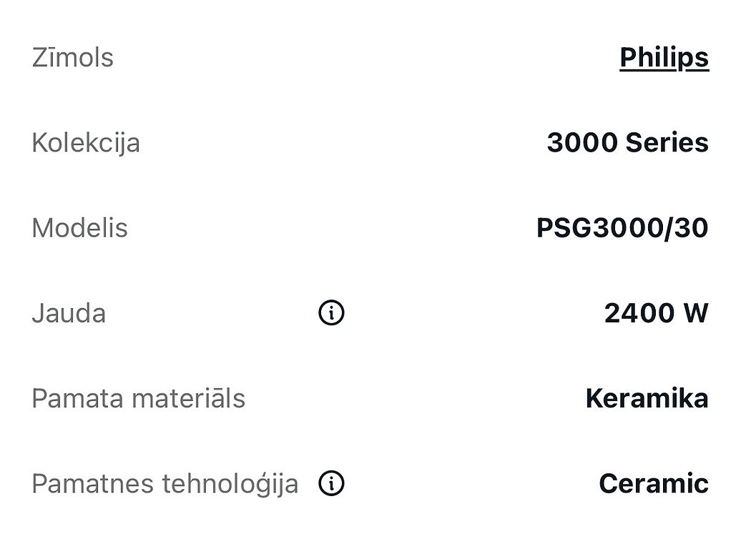Click the Modelis row

(x=370, y=227)
